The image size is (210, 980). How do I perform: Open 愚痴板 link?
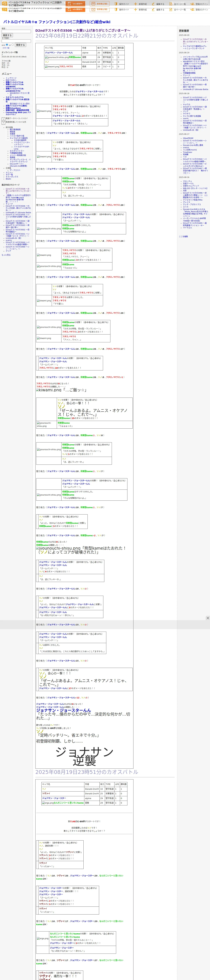click(x=13, y=157)
